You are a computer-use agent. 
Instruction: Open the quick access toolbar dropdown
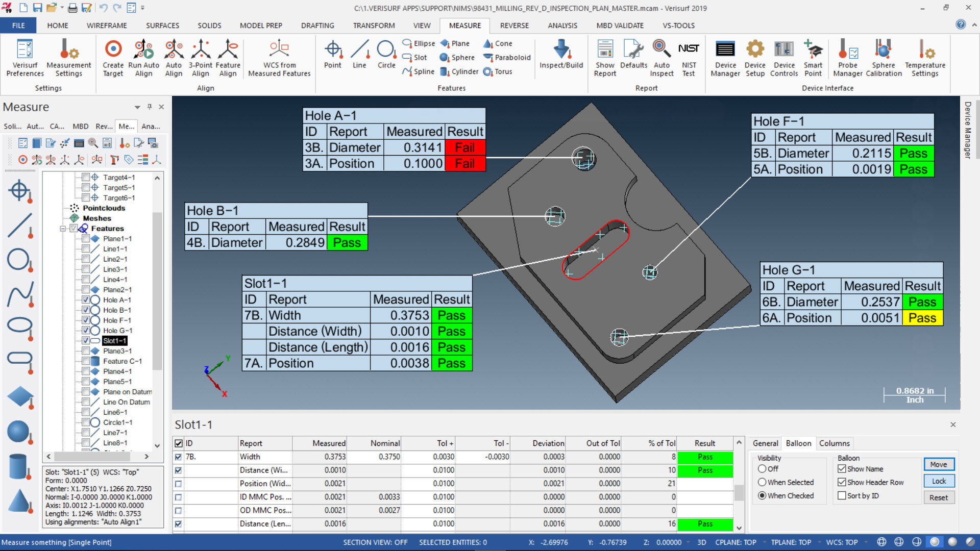[x=143, y=8]
